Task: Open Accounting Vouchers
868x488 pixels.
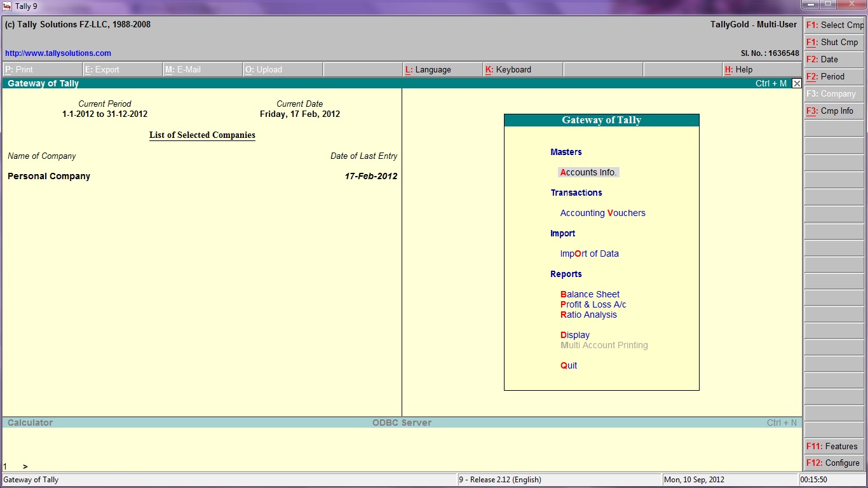Action: 602,213
